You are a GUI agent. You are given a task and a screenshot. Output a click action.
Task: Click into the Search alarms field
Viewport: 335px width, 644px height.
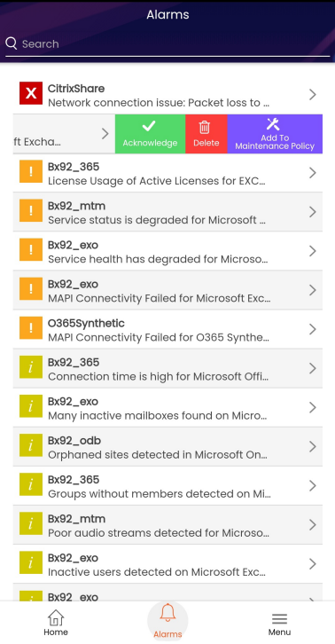167,44
